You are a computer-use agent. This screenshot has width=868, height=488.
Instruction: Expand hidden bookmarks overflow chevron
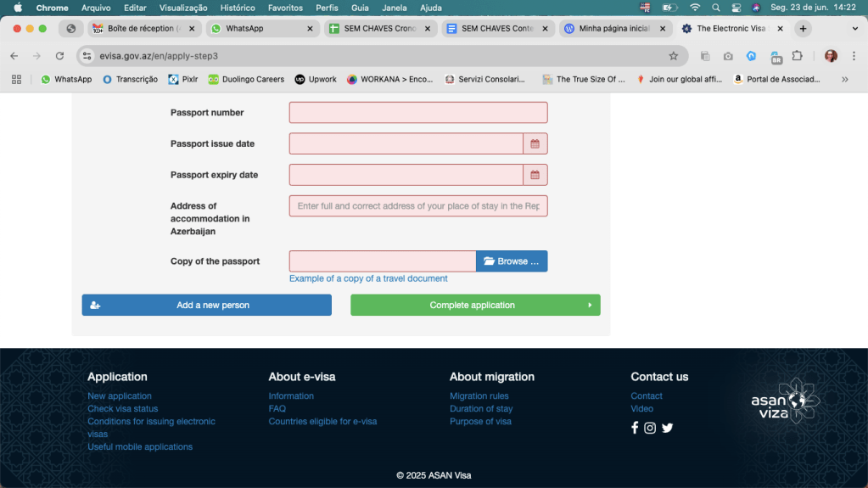tap(844, 79)
